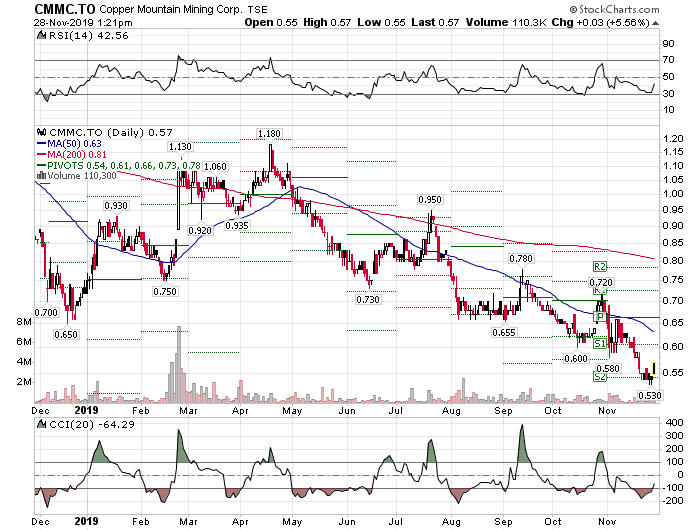The height and width of the screenshot is (530, 700).
Task: Click the 0.650 low price label
Action: pos(66,334)
